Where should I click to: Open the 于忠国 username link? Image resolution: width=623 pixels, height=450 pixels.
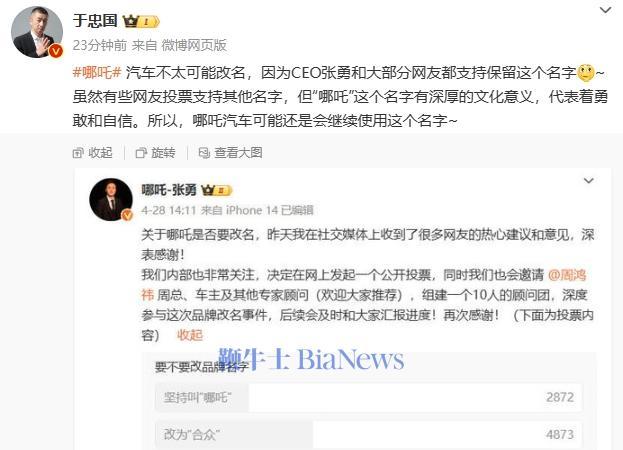pyautogui.click(x=95, y=21)
